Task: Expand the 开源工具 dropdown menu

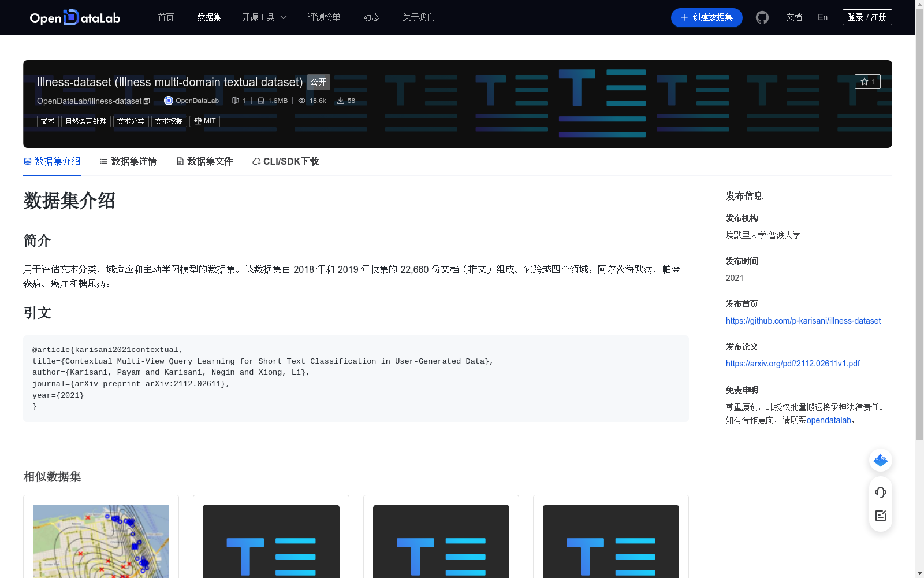Action: coord(264,17)
